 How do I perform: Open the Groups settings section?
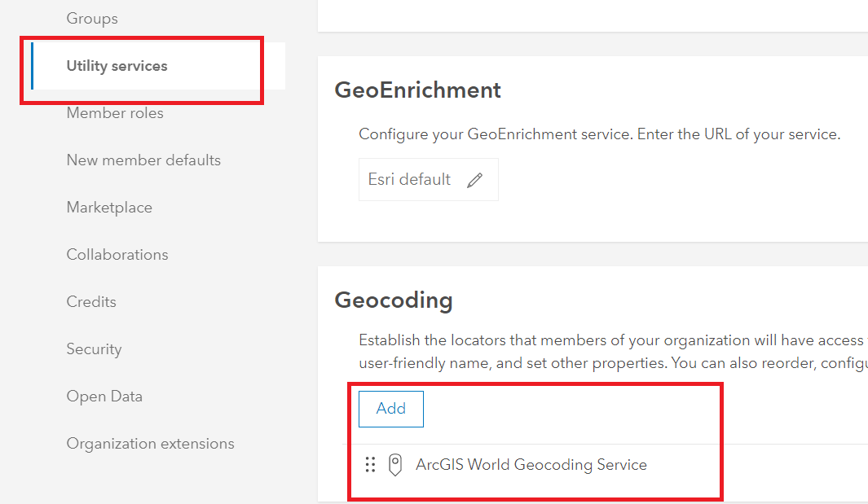(x=92, y=19)
